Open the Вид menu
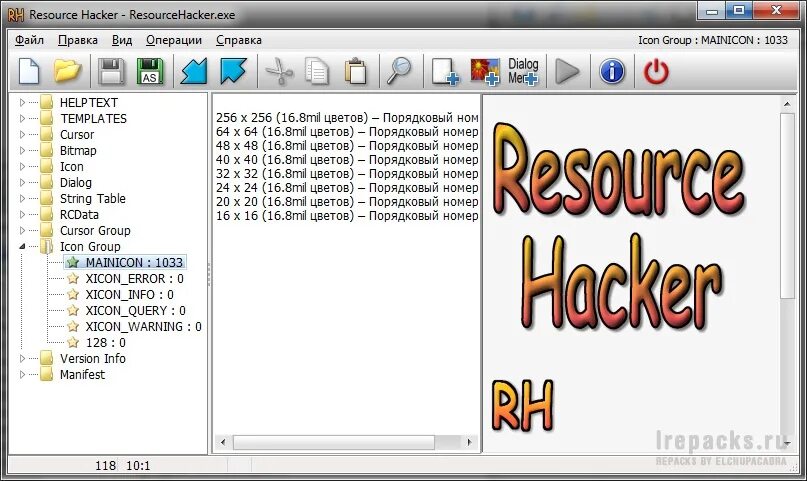Screen dimensions: 807x481 click(122, 40)
